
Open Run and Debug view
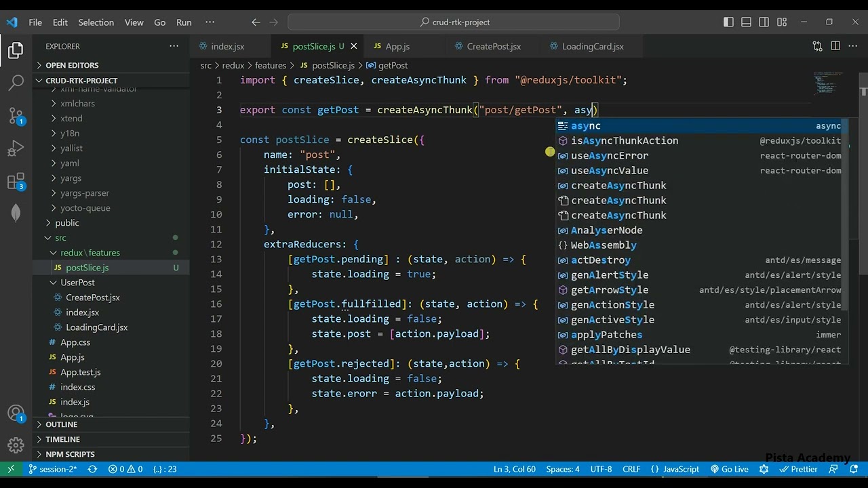(16, 148)
